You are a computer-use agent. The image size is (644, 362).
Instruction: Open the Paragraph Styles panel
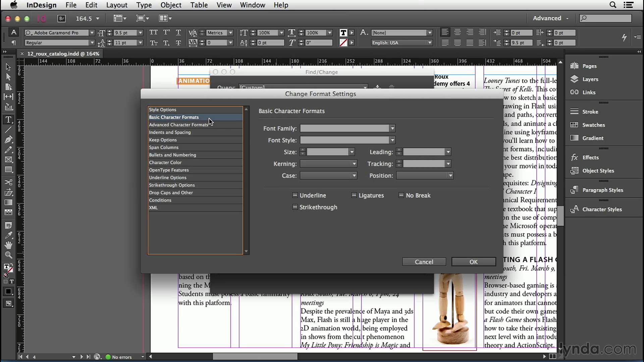[602, 190]
